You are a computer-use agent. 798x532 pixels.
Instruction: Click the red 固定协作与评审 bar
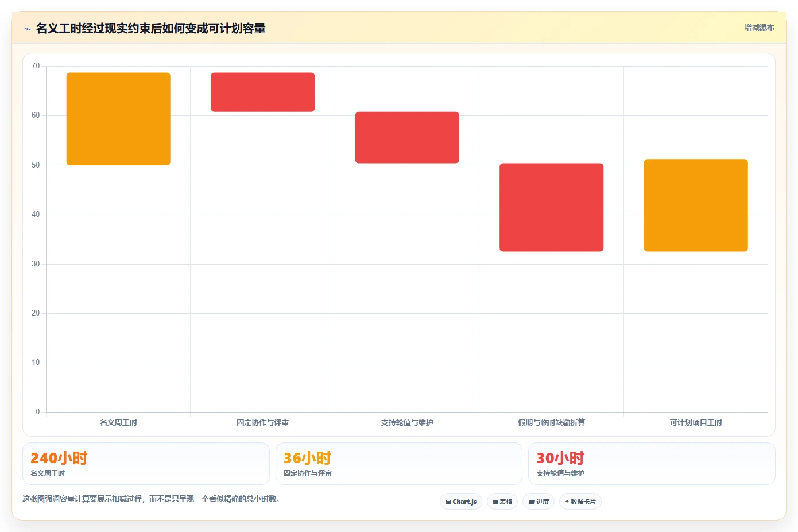click(x=262, y=92)
